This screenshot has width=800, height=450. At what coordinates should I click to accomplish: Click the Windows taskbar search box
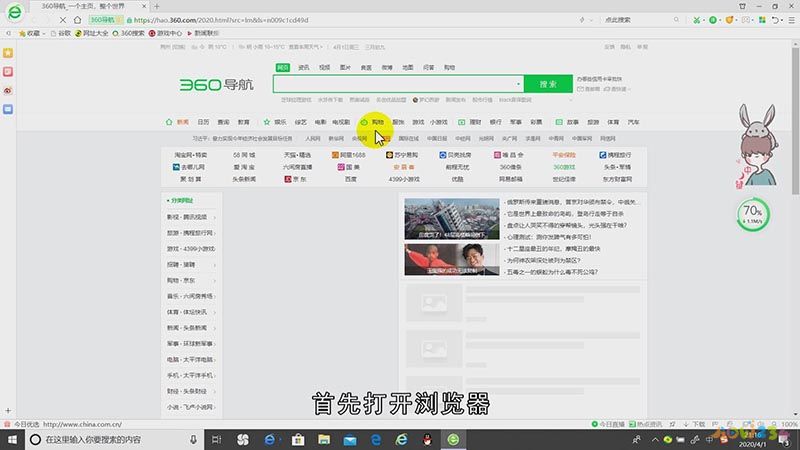click(114, 439)
